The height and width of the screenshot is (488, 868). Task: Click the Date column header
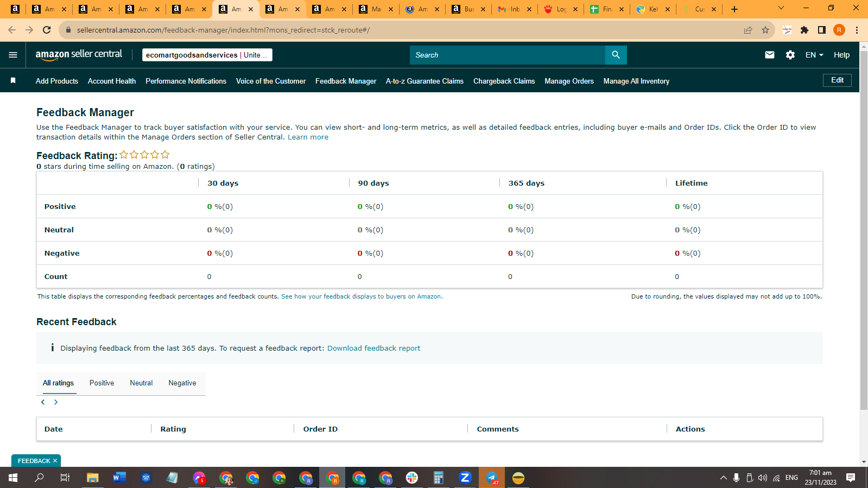(x=53, y=429)
